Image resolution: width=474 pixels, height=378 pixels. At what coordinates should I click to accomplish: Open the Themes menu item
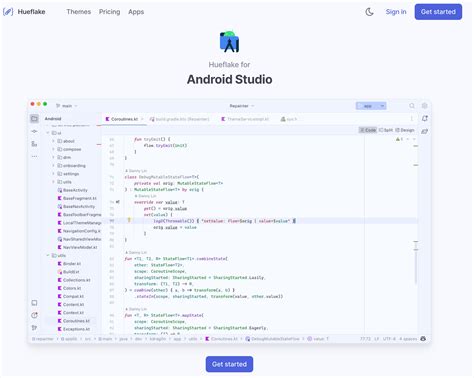point(79,12)
